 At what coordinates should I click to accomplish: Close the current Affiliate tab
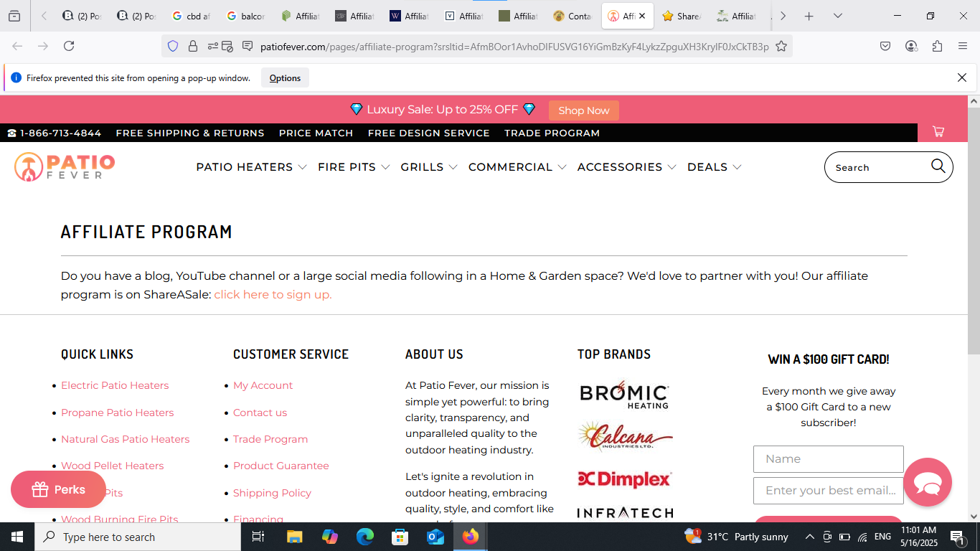click(642, 16)
